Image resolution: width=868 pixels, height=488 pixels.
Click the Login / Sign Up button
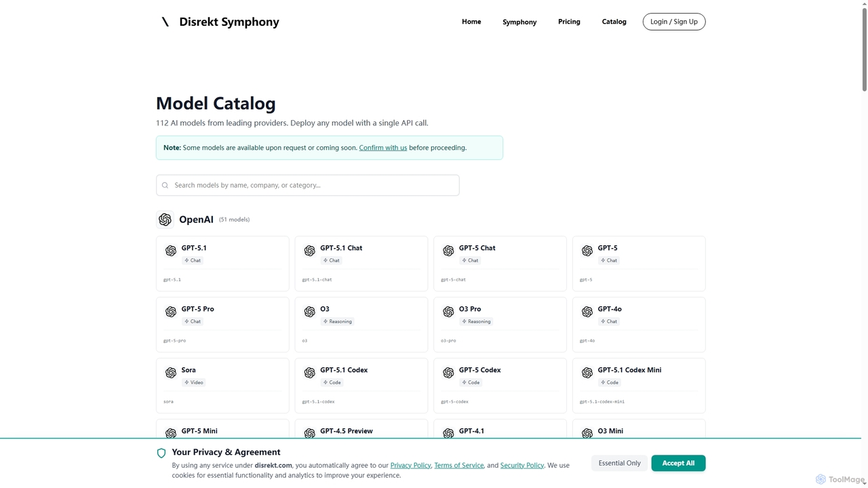coord(674,22)
